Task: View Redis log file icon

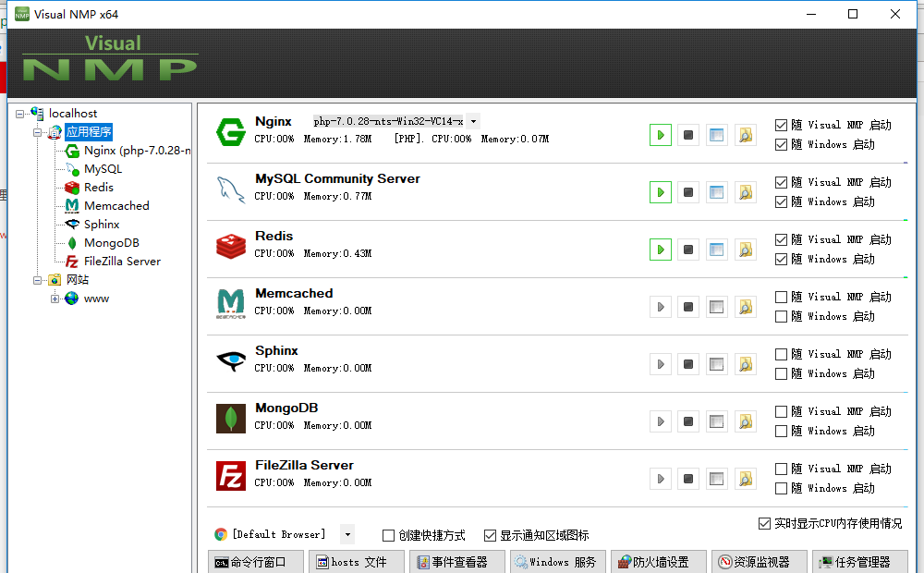Action: (746, 250)
